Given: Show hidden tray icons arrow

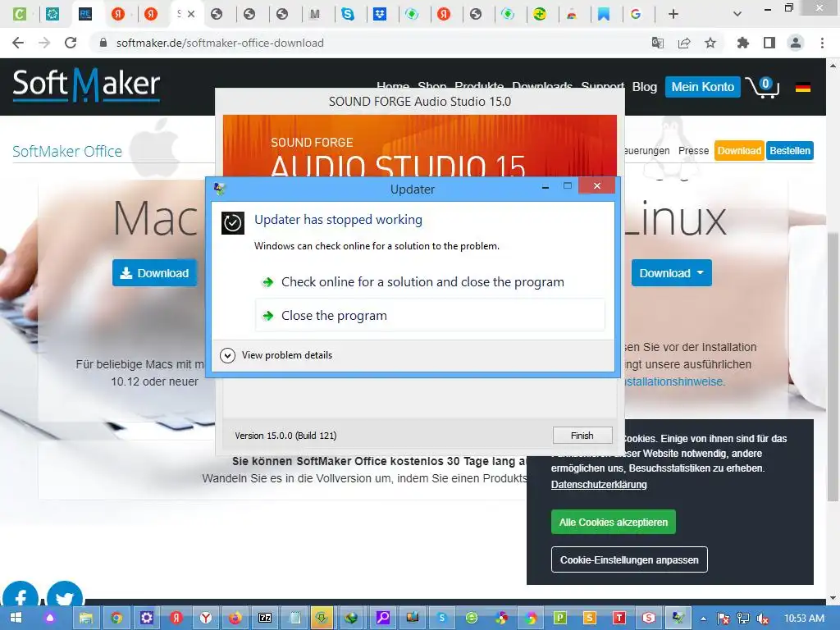Looking at the screenshot, I should click(703, 619).
